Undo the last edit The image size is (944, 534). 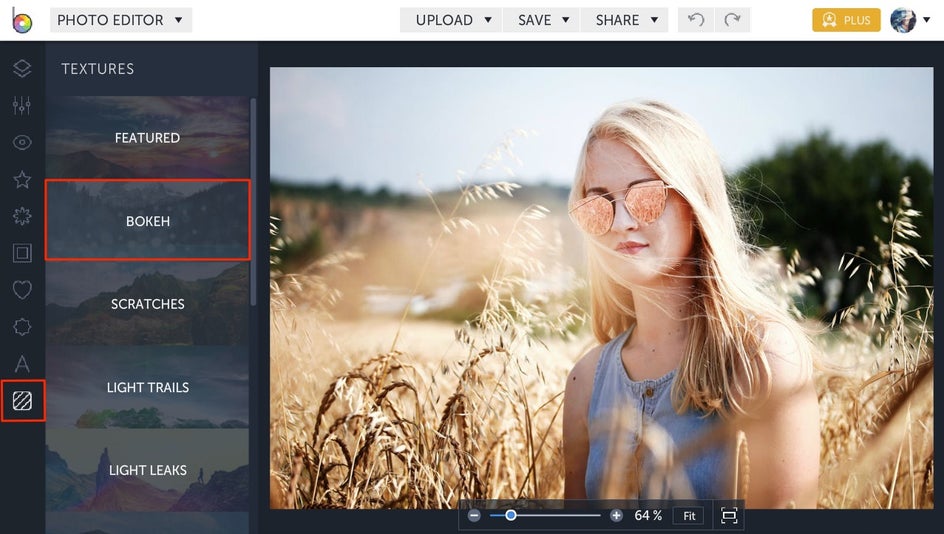[696, 20]
